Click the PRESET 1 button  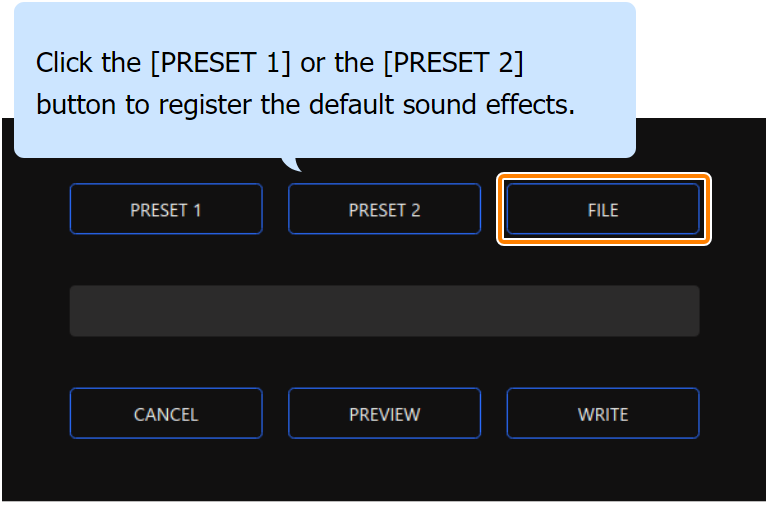pyautogui.click(x=166, y=210)
